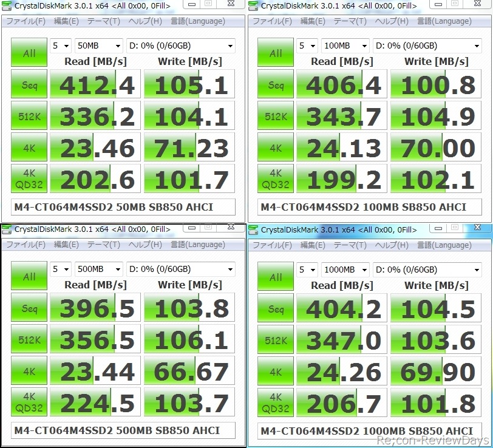The width and height of the screenshot is (493, 448).
Task: Click CrystalDiskMark app icon in 1000MB window title
Action: (x=253, y=230)
